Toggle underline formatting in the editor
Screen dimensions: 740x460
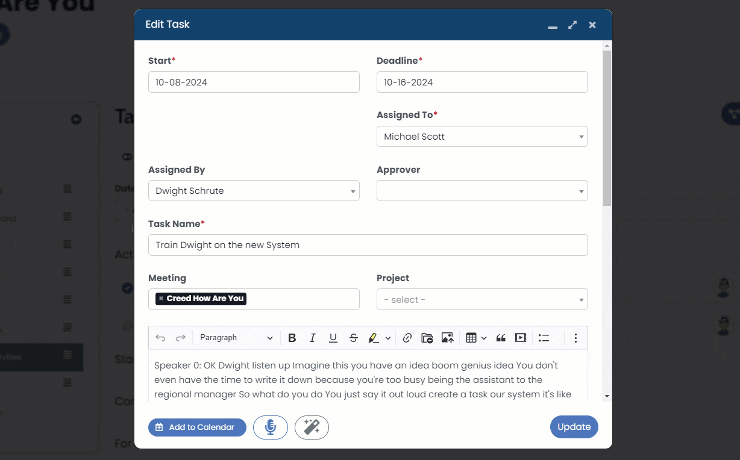[333, 338]
